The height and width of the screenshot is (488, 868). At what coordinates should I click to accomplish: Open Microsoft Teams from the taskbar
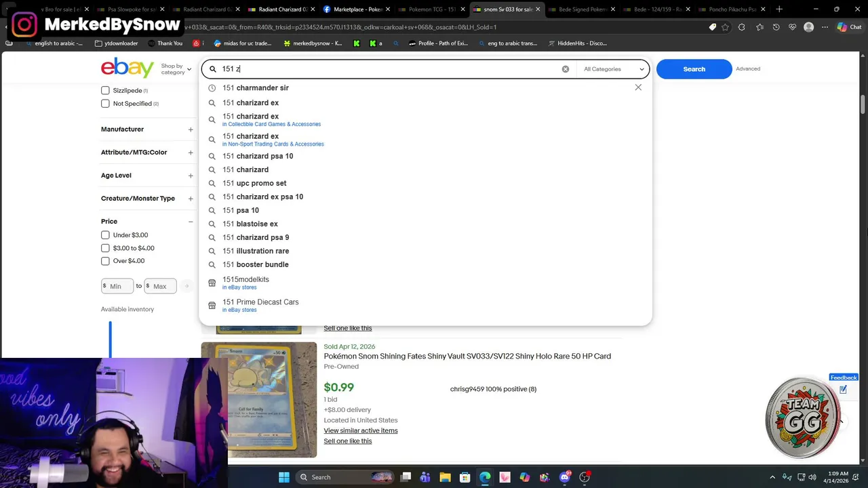click(x=425, y=477)
